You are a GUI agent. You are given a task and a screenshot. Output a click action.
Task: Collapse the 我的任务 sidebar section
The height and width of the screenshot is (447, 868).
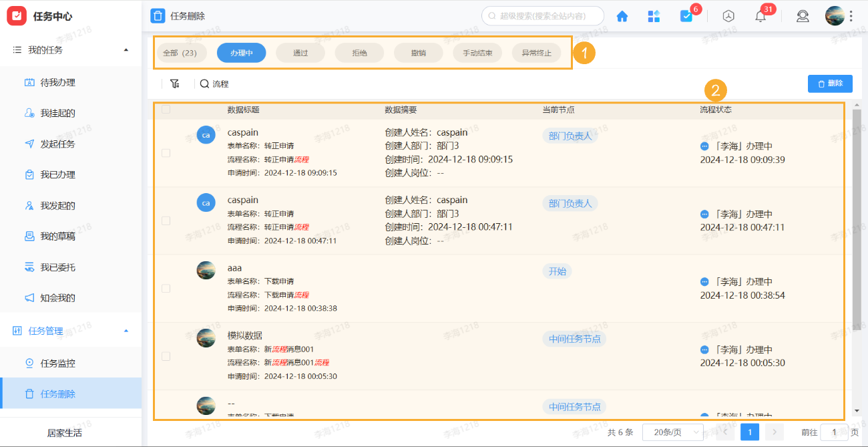[126, 49]
